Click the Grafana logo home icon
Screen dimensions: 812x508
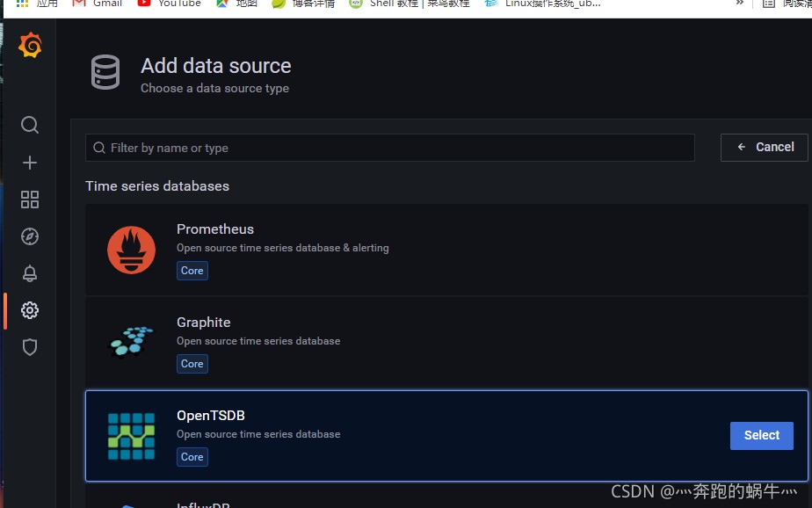point(30,46)
